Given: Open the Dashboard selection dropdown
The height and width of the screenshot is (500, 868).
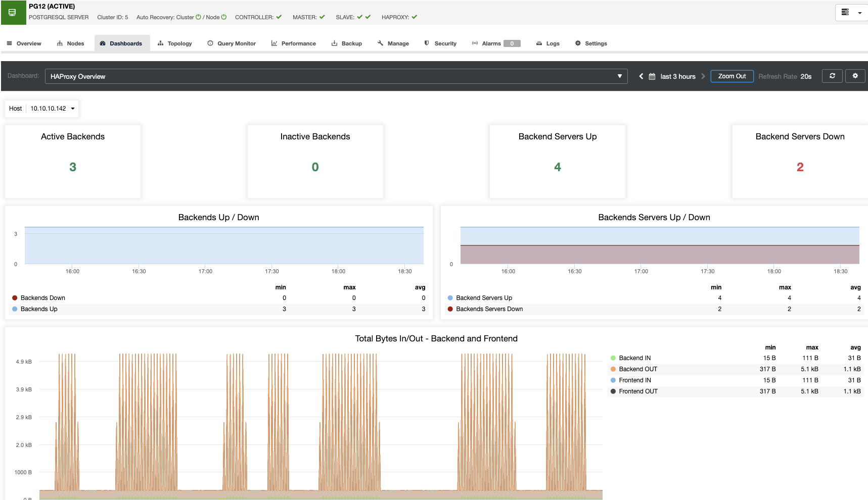Looking at the screenshot, I should [620, 76].
